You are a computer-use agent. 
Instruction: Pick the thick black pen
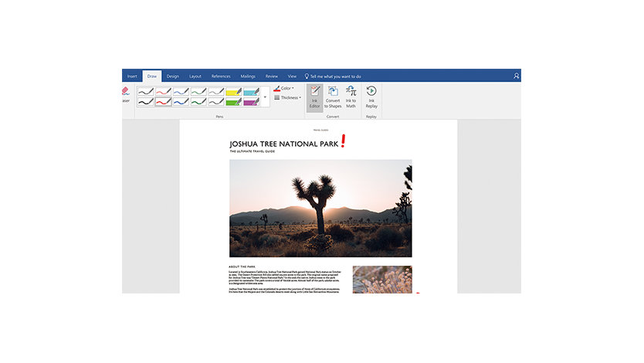[145, 101]
